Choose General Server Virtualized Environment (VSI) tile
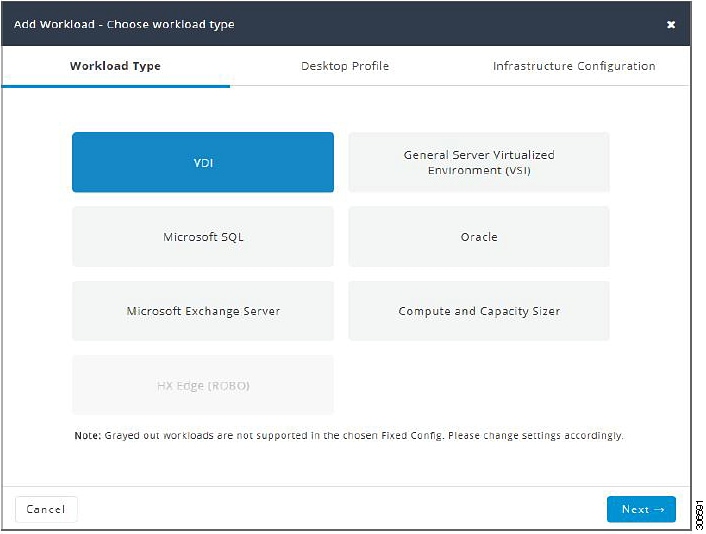This screenshot has width=706, height=534. click(x=479, y=162)
